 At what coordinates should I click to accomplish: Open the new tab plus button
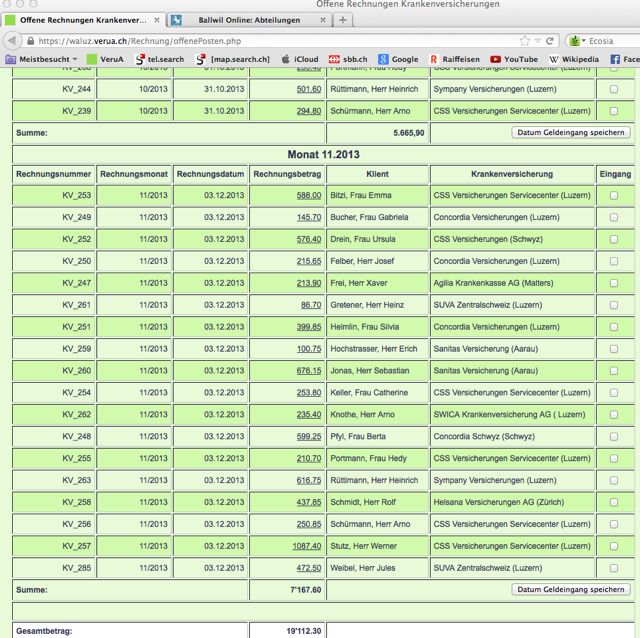pyautogui.click(x=343, y=20)
